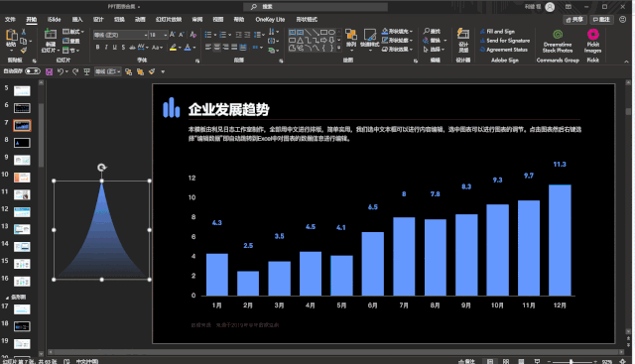Click the zoom slider handle

pos(571,361)
